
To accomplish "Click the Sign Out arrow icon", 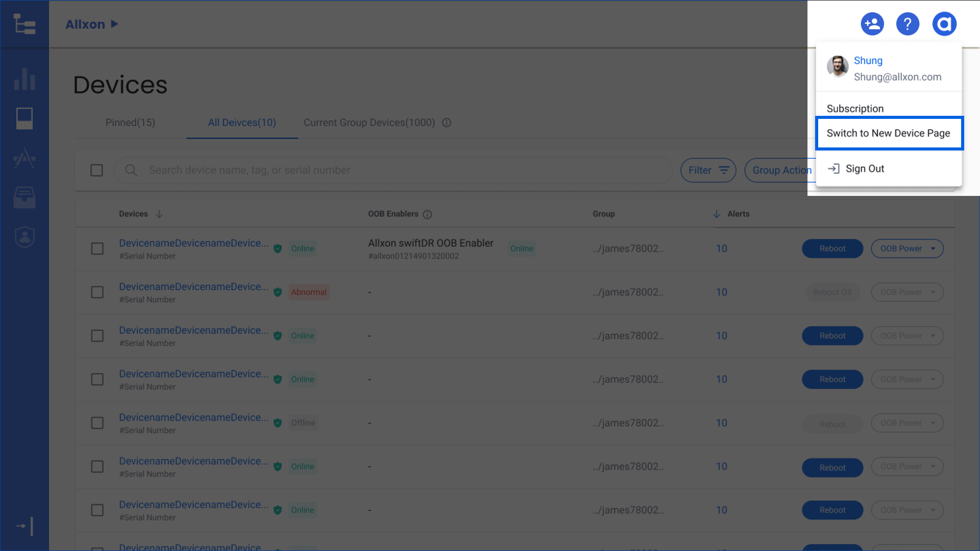I will click(x=834, y=169).
